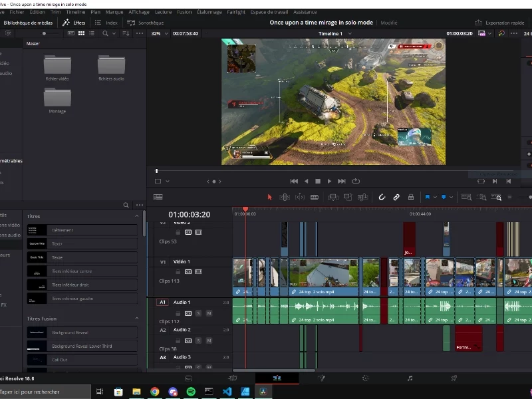532x399 pixels.
Task: Toggle Bibliothèque de médias panel
Action: [x=28, y=23]
